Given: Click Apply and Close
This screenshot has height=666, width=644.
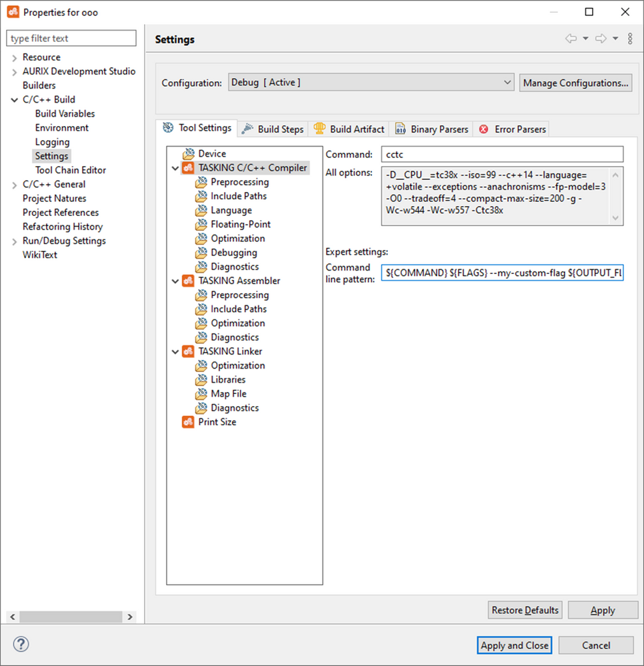Looking at the screenshot, I should pos(514,645).
